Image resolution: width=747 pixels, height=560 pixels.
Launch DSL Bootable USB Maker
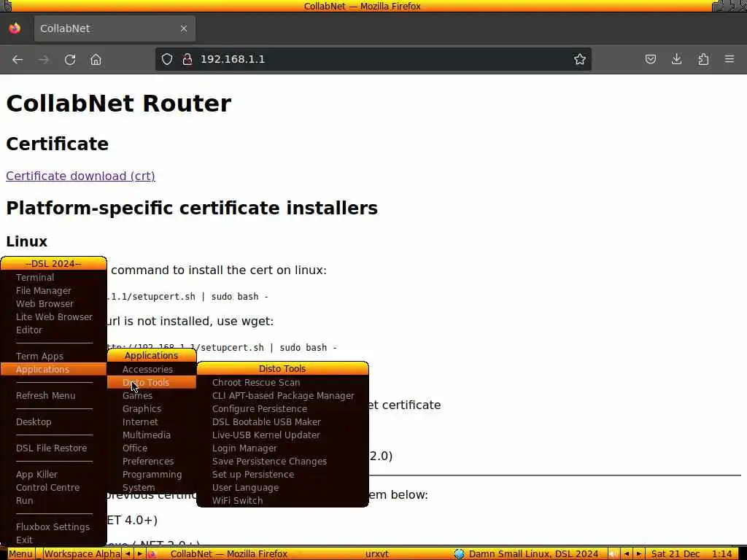[x=282, y=421]
